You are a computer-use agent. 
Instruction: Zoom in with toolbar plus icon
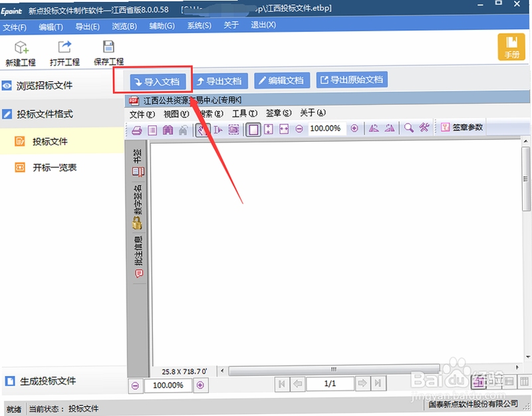pos(354,128)
